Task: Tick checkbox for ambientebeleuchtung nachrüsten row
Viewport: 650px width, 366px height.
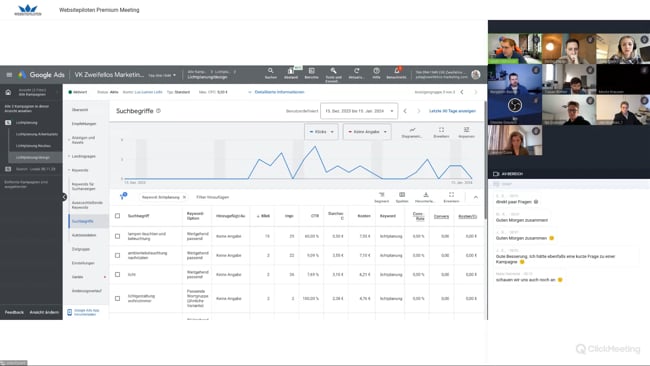Action: 117,255
